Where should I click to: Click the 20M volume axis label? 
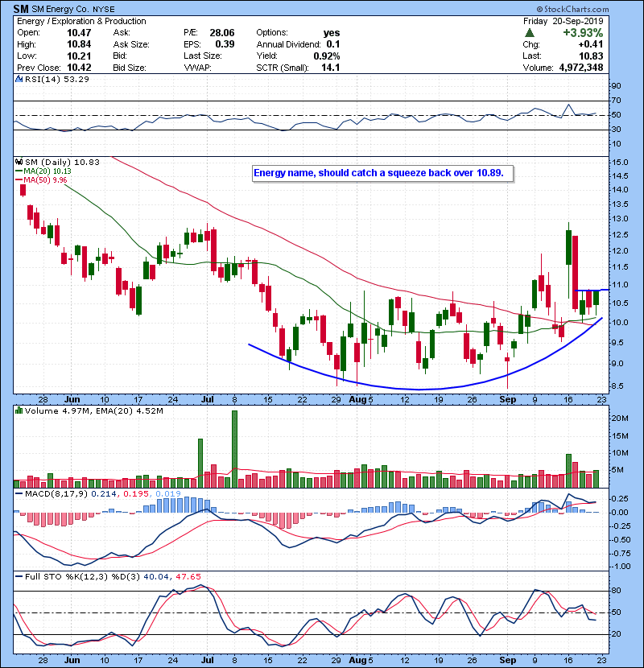click(x=620, y=419)
